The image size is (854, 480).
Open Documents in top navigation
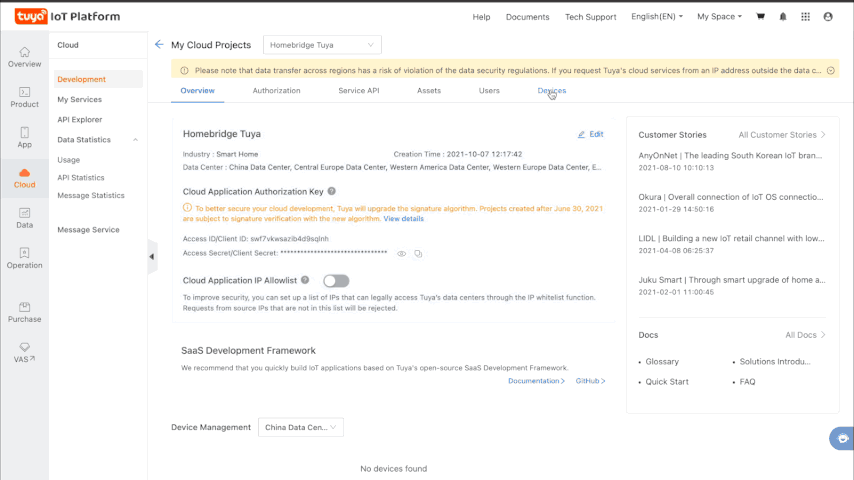coord(527,17)
